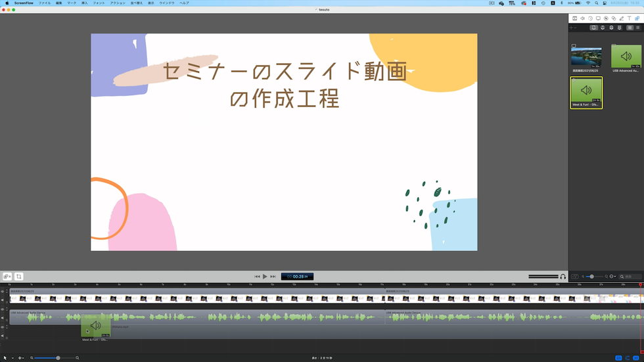644x362 pixels.
Task: Open the Screen Recording properties tab
Action: [598, 18]
